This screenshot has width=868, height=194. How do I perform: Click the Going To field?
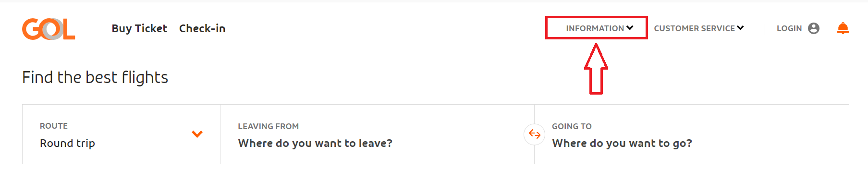point(692,134)
